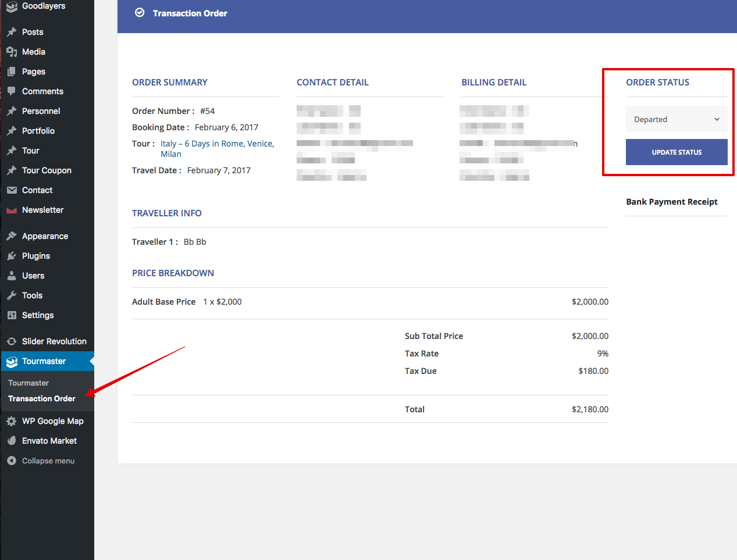The height and width of the screenshot is (560, 737).
Task: Click the Plugins plug icon
Action: [12, 256]
